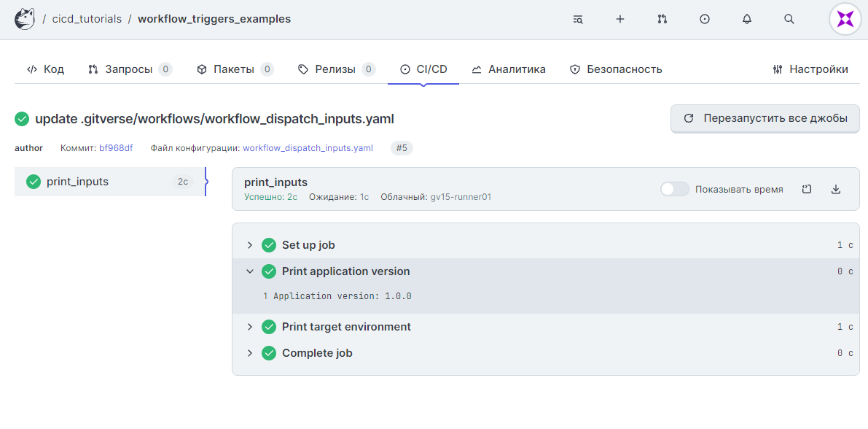This screenshot has height=429, width=868.
Task: Click the green success icon beside the workflow title
Action: click(22, 119)
